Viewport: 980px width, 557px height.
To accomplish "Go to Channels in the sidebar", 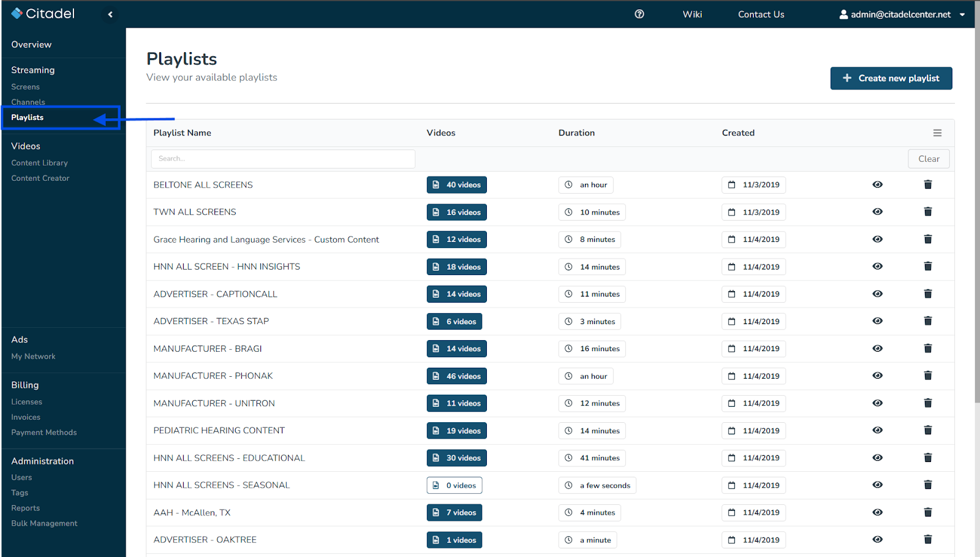I will coord(28,102).
